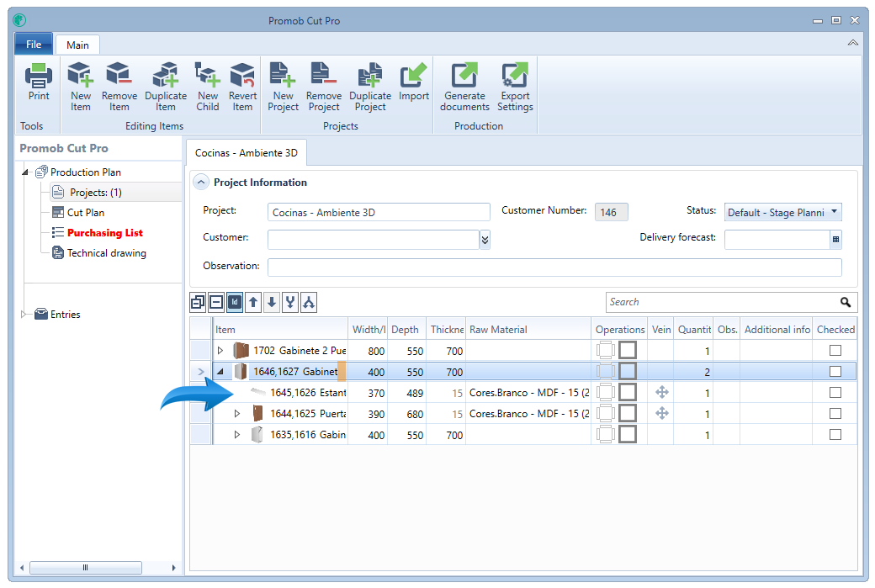Click the Depth column header
Viewport: 875px width, 588px height.
[x=406, y=329]
